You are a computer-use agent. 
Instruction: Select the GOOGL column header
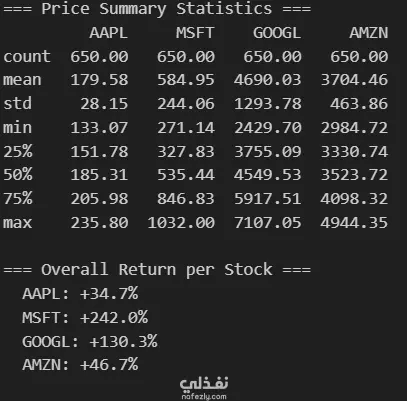pyautogui.click(x=277, y=33)
